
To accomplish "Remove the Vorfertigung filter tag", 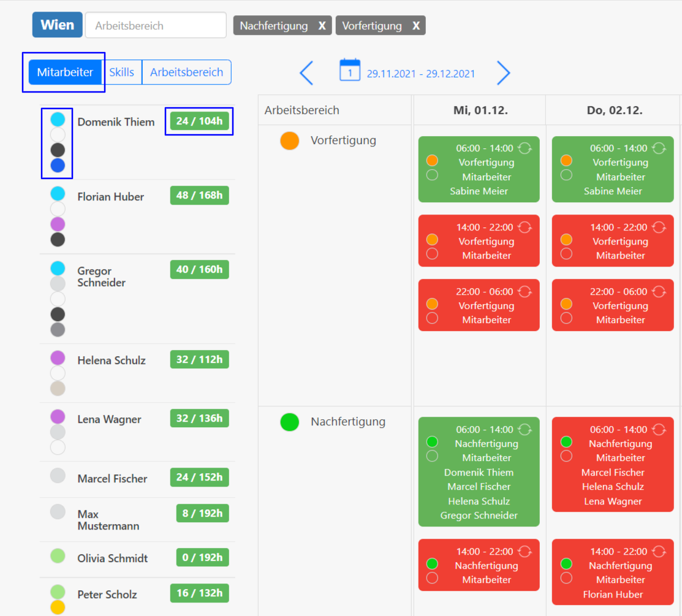I will tap(416, 26).
